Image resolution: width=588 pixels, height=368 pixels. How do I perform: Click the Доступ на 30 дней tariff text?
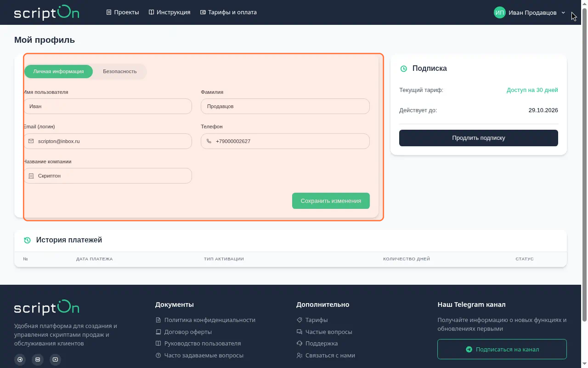pos(532,90)
